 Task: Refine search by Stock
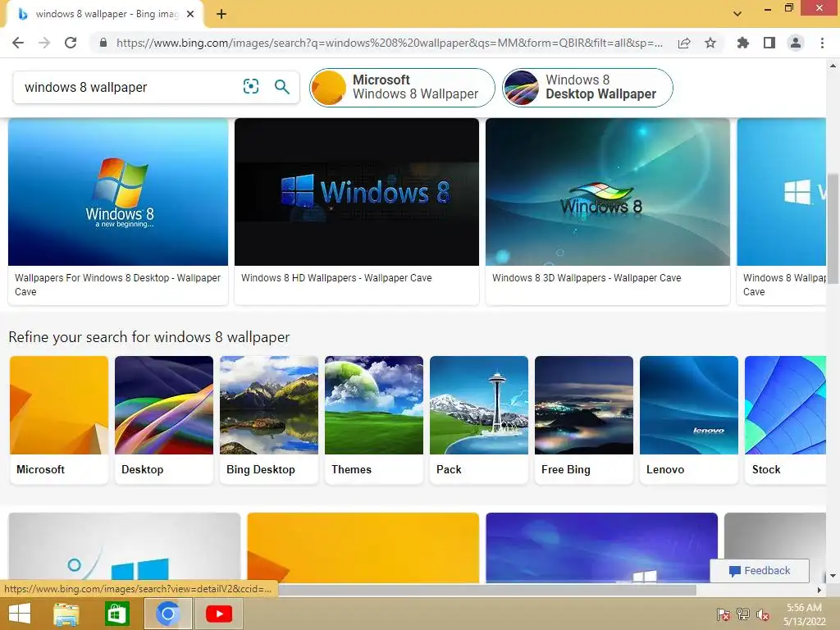(785, 420)
